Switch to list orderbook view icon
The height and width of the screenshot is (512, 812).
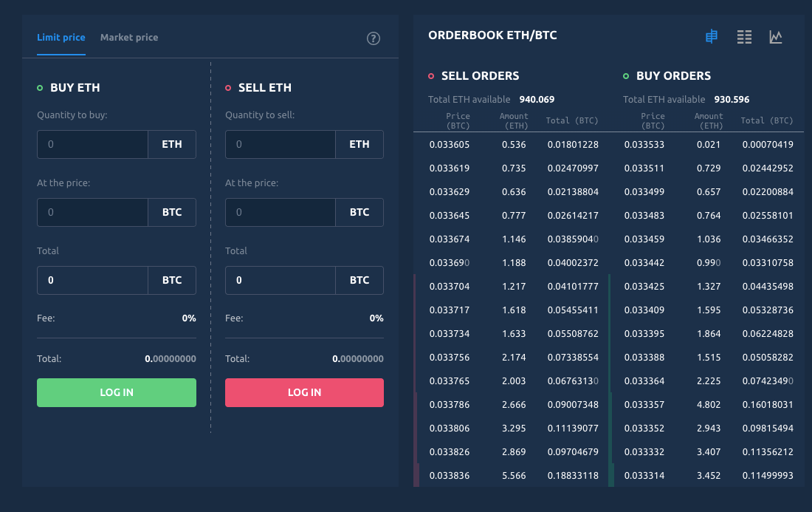pyautogui.click(x=744, y=37)
